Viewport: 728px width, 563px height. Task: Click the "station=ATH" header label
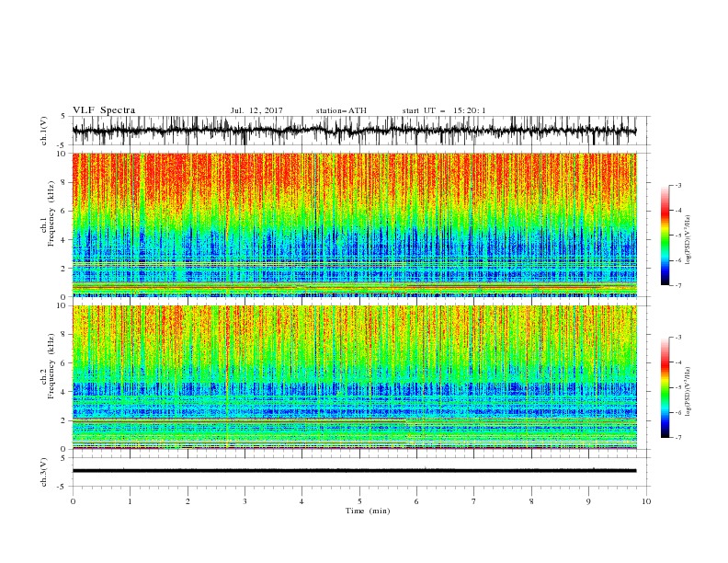(x=341, y=110)
